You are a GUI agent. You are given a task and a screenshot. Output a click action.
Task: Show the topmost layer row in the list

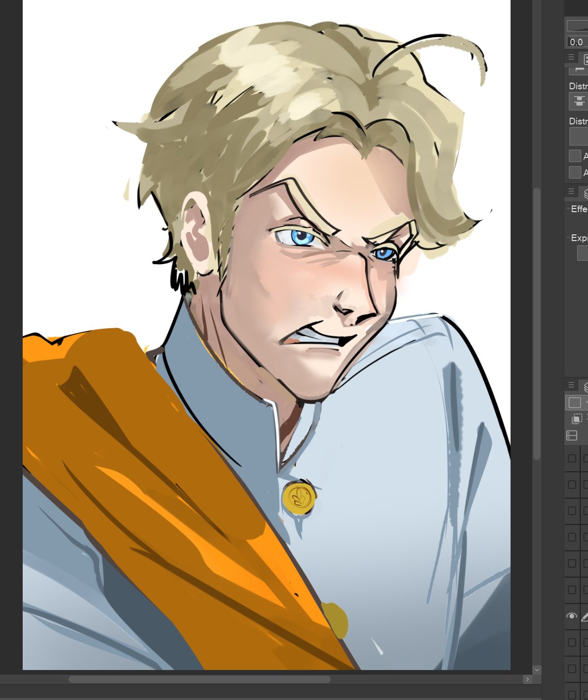(x=571, y=458)
